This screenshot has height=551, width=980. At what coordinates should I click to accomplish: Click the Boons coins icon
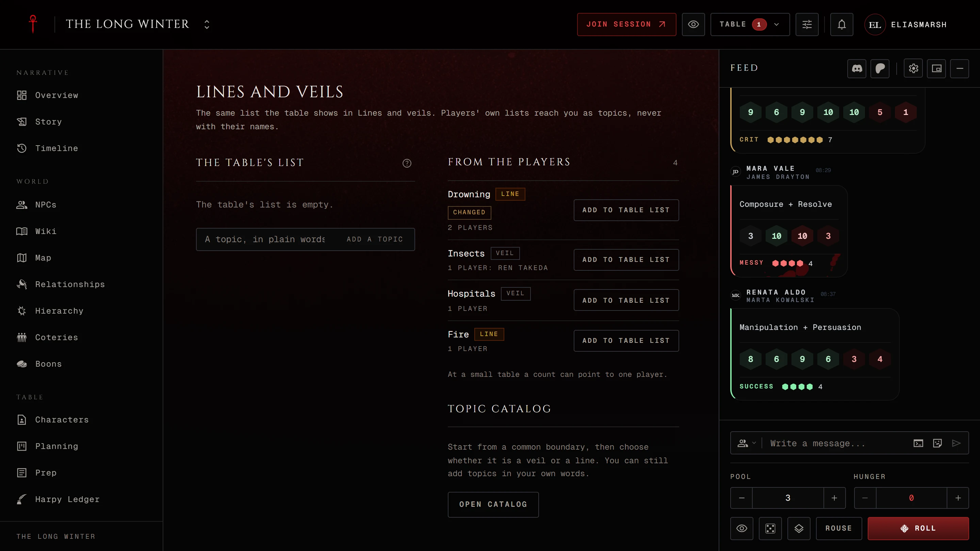click(22, 364)
